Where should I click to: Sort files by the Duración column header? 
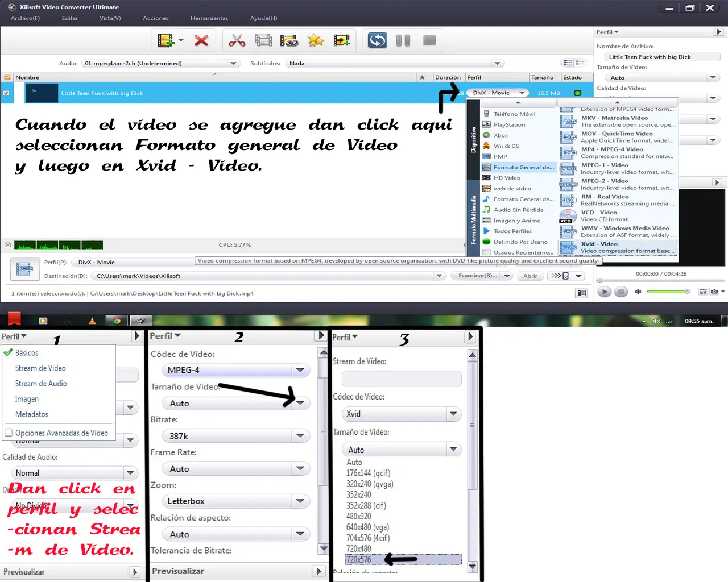[x=448, y=77]
